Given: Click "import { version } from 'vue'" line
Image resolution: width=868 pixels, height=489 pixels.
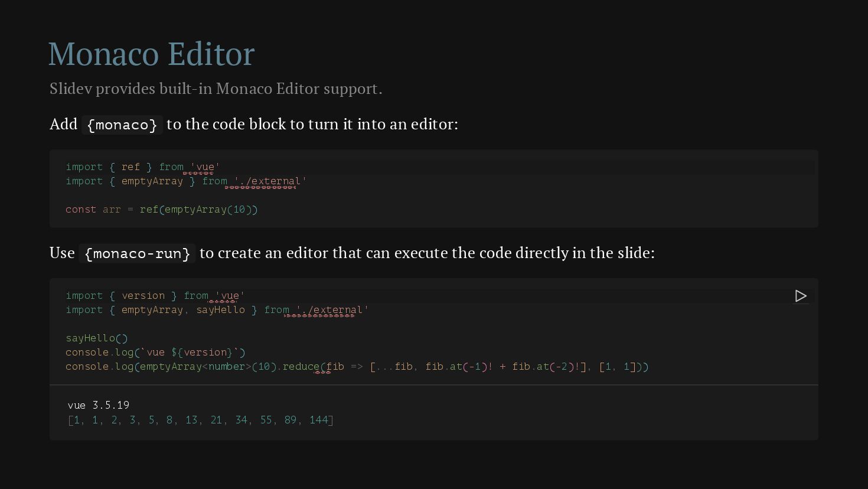Looking at the screenshot, I should [155, 296].
